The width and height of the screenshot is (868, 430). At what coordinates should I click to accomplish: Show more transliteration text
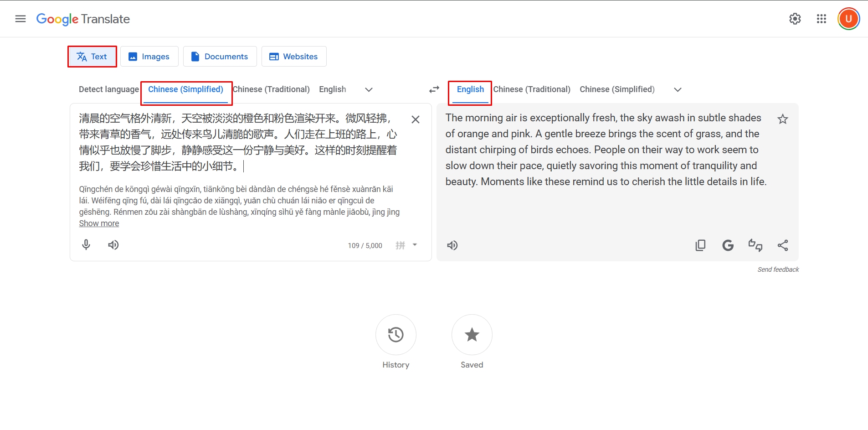click(x=99, y=223)
